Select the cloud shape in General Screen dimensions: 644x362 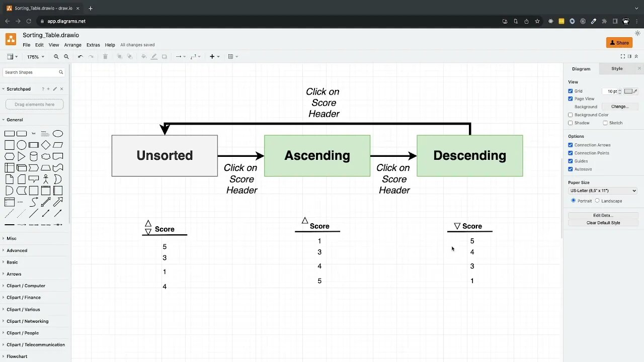(46, 156)
